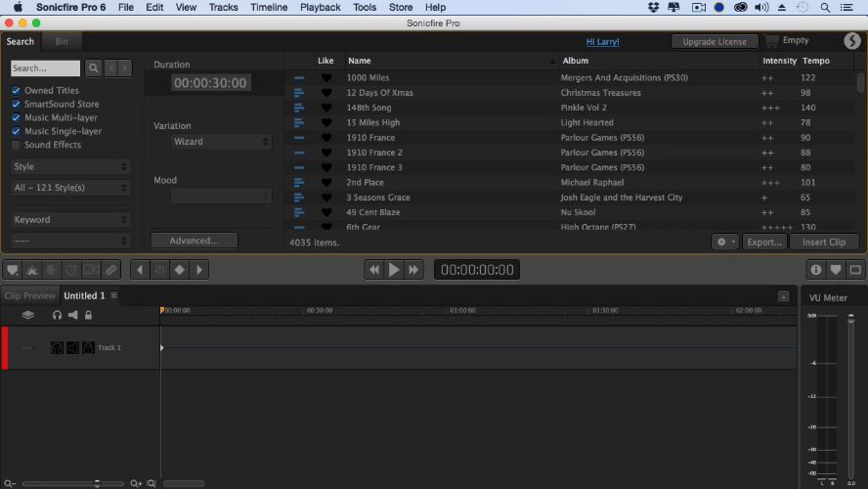Switch to the Bin tab
Viewport: 868px width, 489px height.
tap(62, 42)
